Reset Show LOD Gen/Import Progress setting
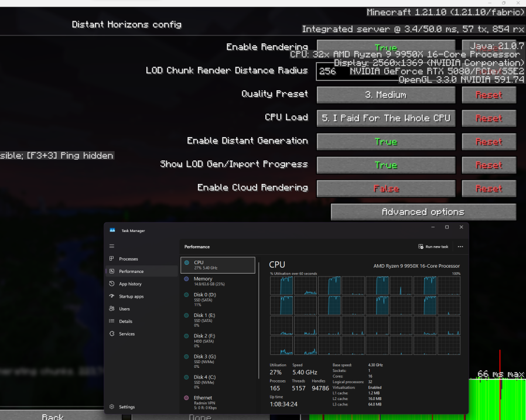The image size is (526, 420). click(489, 165)
